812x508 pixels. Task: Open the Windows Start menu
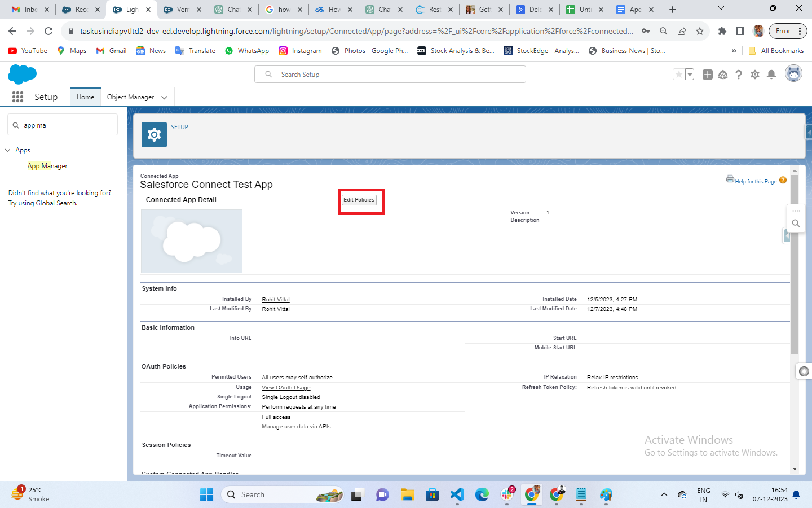[x=207, y=495]
